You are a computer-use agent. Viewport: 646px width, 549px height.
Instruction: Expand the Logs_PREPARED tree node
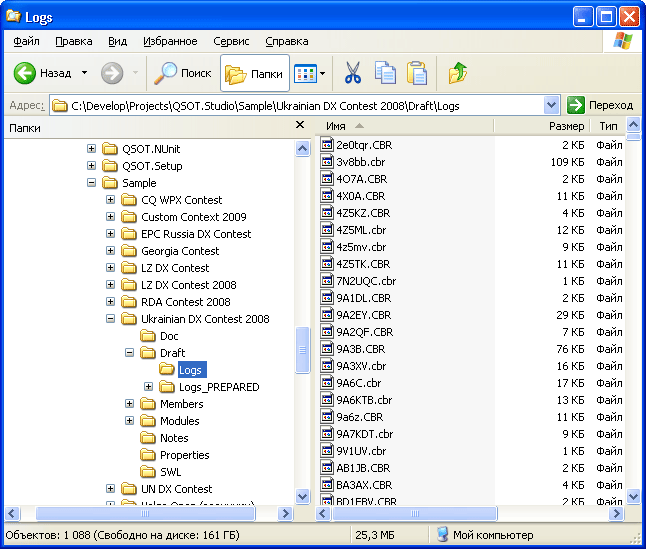149,387
